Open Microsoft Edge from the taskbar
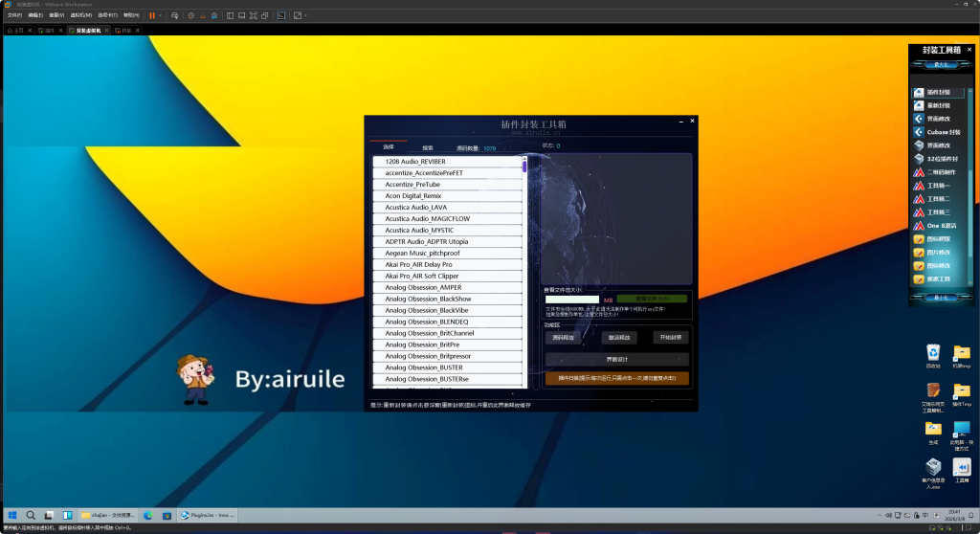980x534 pixels. point(148,515)
